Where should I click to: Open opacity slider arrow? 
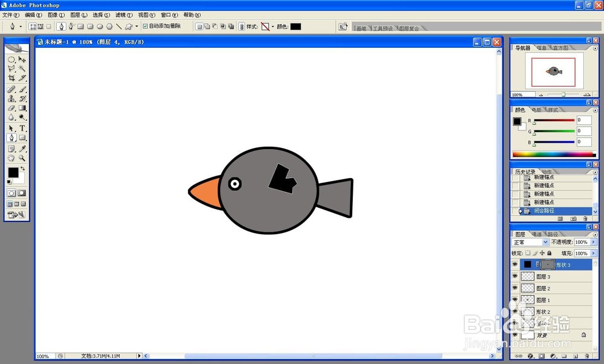point(593,242)
